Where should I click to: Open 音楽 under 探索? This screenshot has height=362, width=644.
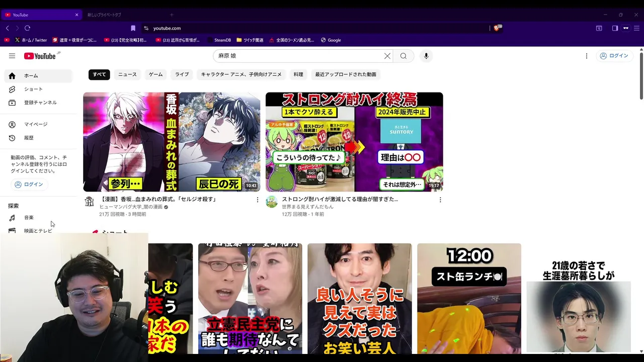pos(38,218)
